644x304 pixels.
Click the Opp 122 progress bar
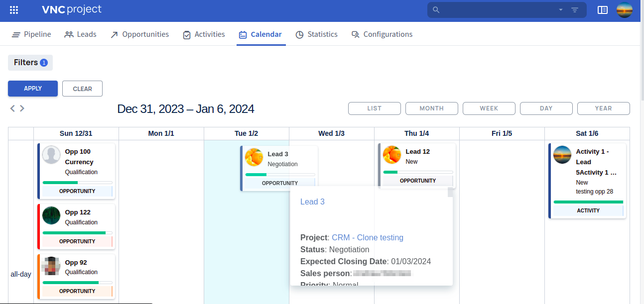click(77, 233)
